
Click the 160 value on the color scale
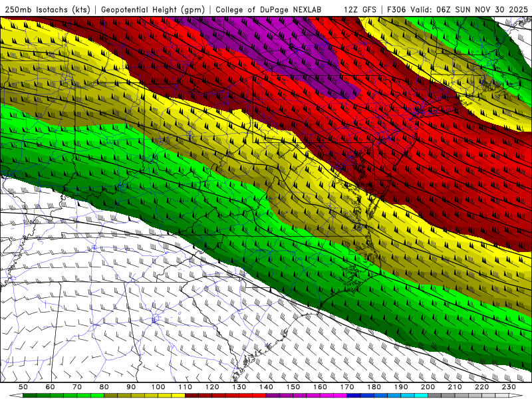(320, 387)
